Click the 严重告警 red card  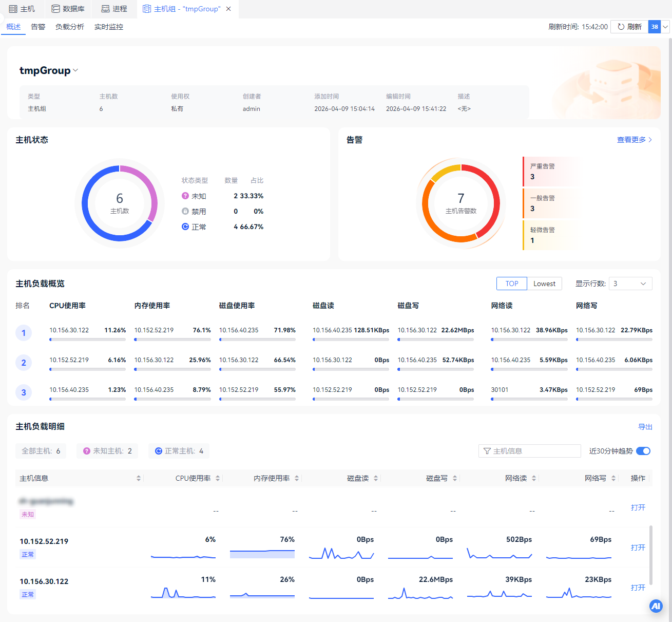[553, 172]
